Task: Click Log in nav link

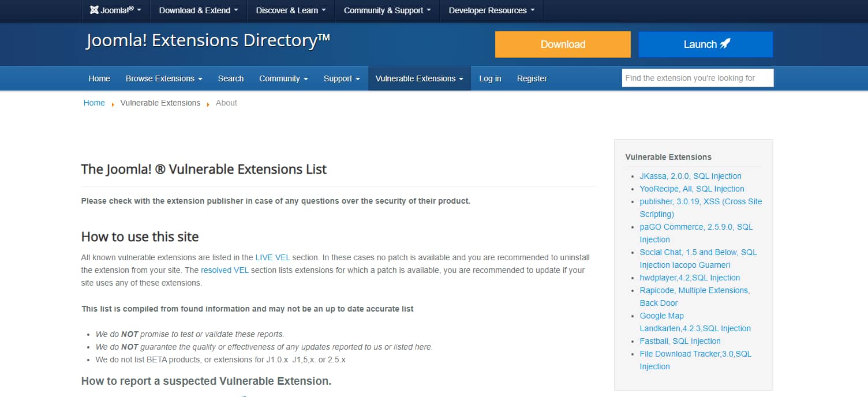Action: tap(490, 78)
